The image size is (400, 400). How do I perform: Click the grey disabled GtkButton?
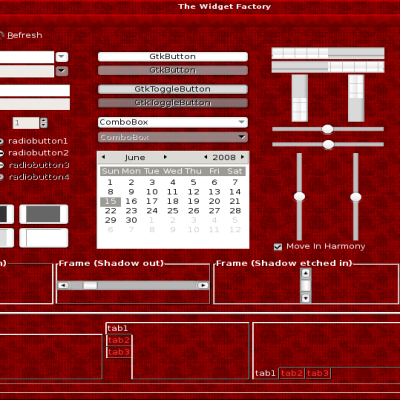[x=173, y=70]
